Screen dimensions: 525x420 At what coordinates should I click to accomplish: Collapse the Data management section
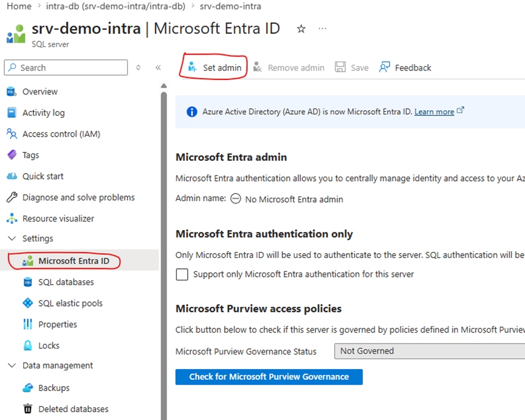point(12,365)
